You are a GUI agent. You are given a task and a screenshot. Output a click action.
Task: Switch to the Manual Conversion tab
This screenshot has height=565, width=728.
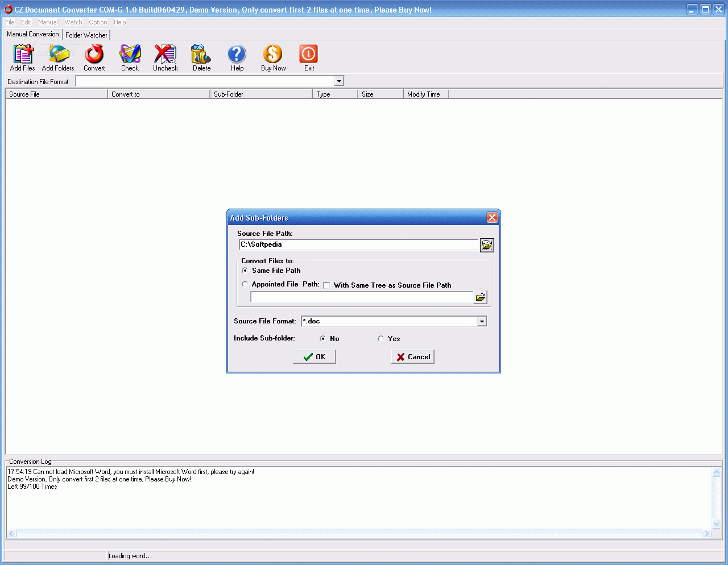click(33, 34)
